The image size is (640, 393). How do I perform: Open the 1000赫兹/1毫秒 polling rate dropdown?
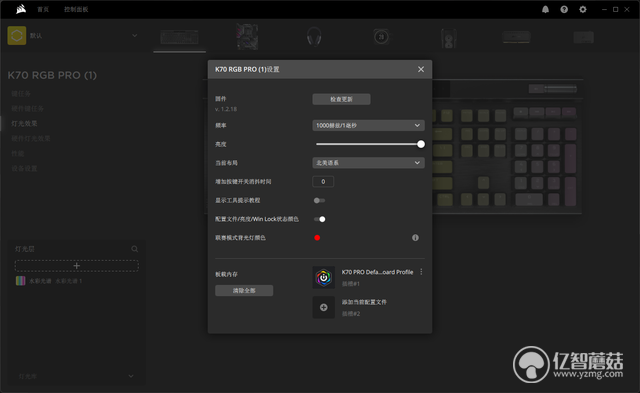point(368,125)
